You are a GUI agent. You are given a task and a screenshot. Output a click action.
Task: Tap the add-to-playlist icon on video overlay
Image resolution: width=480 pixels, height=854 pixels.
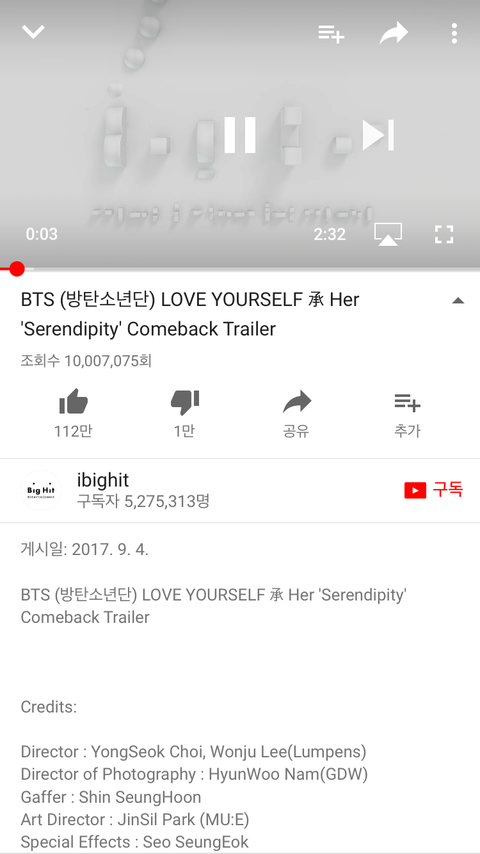331,33
